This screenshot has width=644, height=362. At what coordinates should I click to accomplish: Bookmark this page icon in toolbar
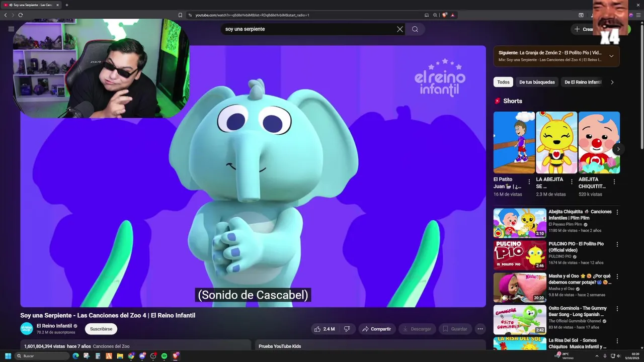[x=180, y=15]
